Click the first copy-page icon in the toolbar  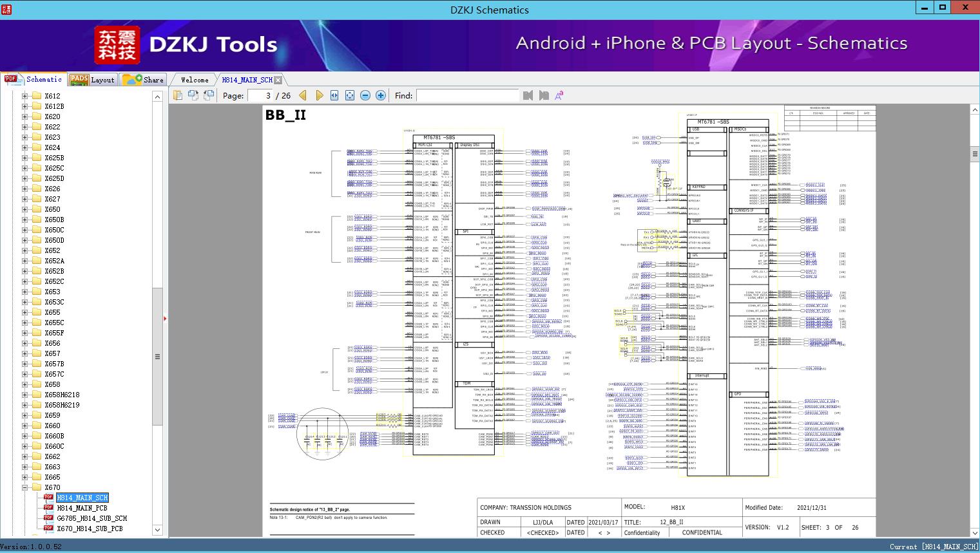click(178, 95)
